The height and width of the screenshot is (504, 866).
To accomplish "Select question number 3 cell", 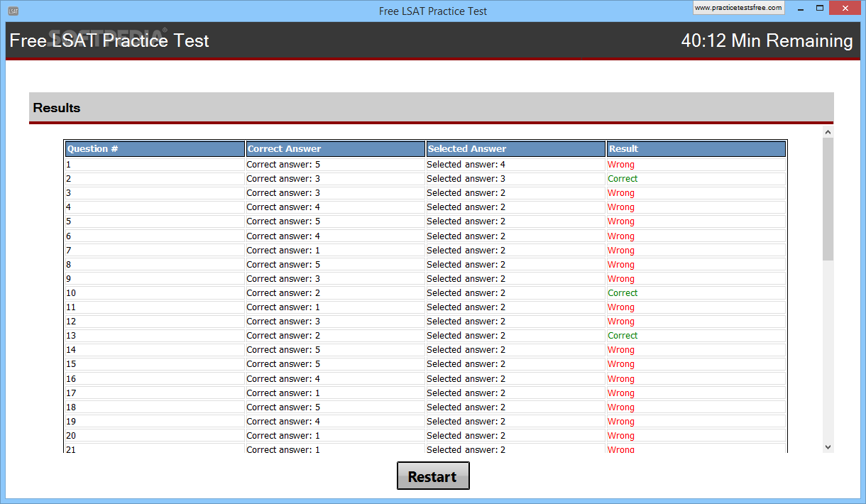I will (155, 193).
